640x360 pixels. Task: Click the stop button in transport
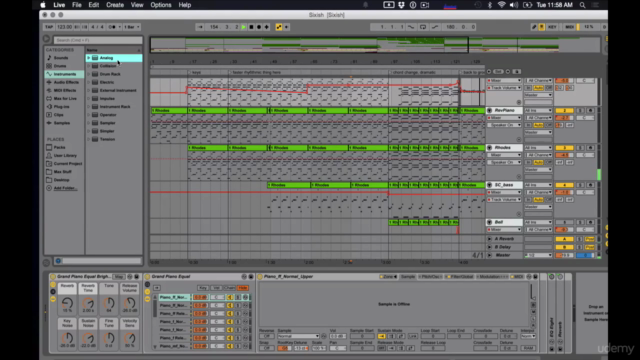point(251,27)
